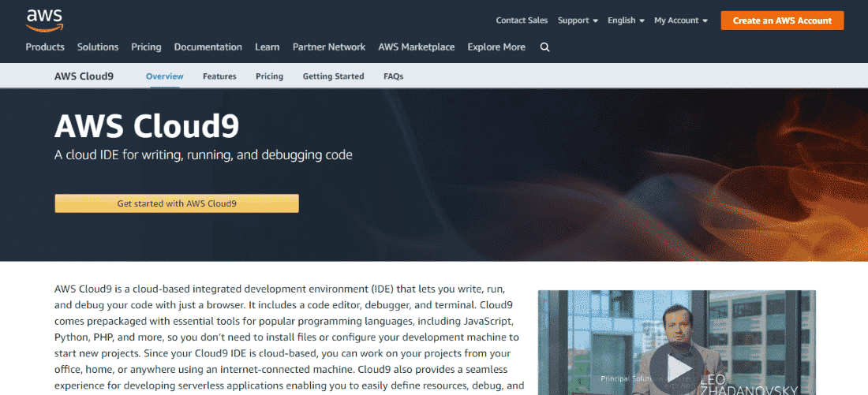Click the AWS Cloud9 hero heading

coord(147,126)
